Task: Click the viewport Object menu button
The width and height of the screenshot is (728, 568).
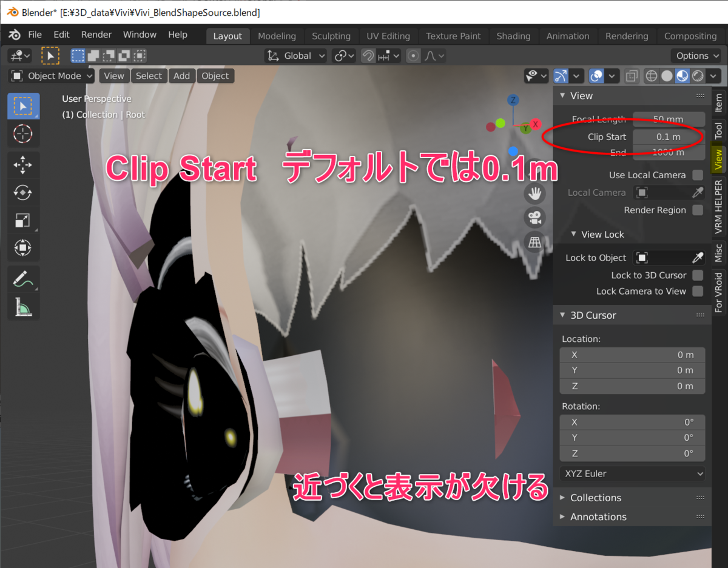Action: point(215,76)
